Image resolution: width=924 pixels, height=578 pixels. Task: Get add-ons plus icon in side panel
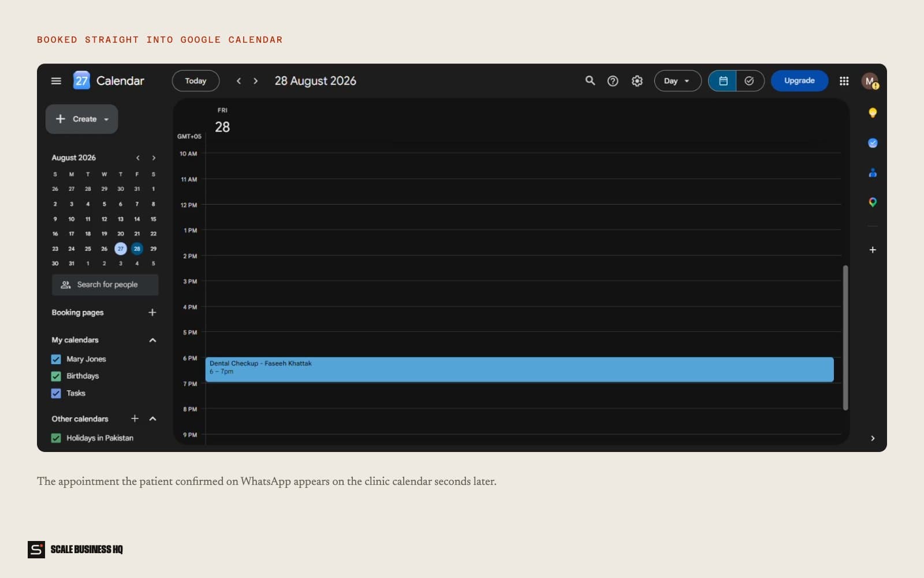[873, 250]
